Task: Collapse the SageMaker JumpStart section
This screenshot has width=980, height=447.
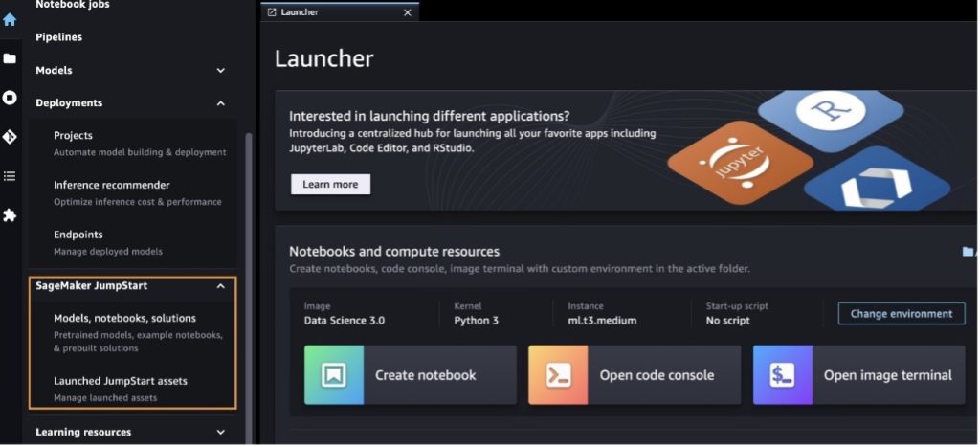Action: tap(221, 285)
